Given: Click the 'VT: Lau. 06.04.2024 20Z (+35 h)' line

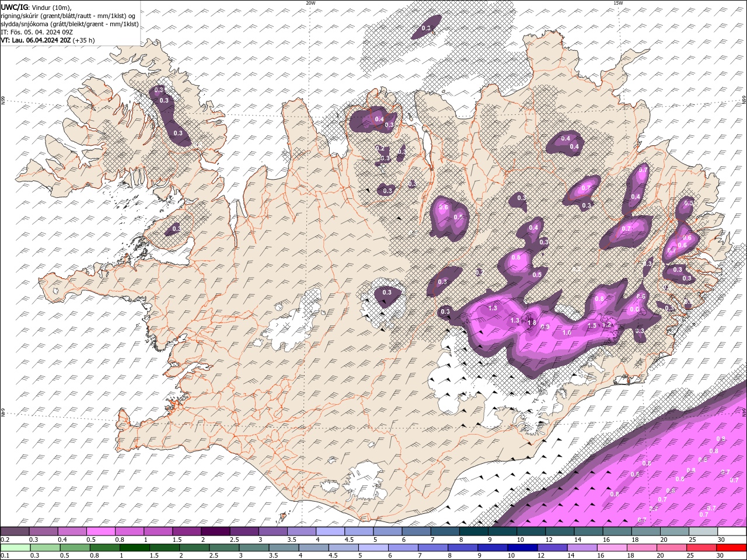Looking at the screenshot, I should pyautogui.click(x=48, y=40).
